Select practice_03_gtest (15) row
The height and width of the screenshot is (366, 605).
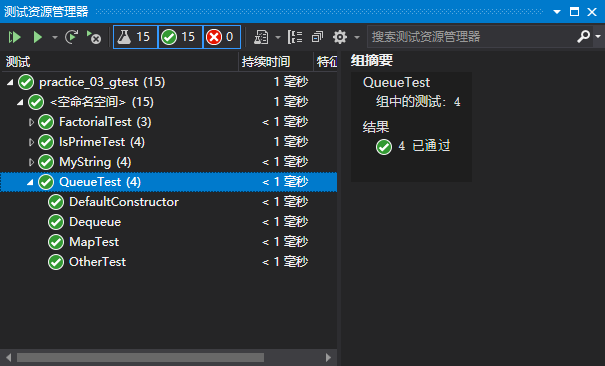pyautogui.click(x=169, y=82)
